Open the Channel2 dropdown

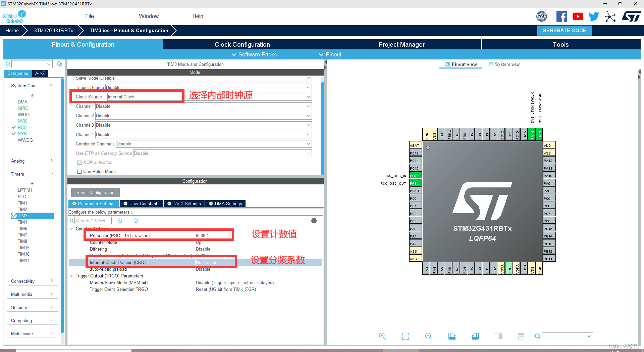[203, 116]
